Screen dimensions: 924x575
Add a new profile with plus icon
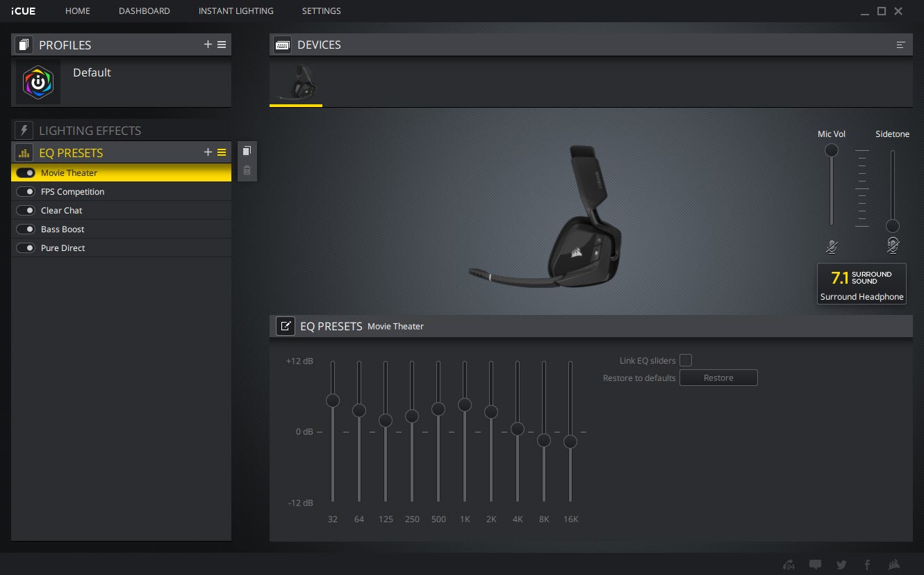(x=208, y=44)
